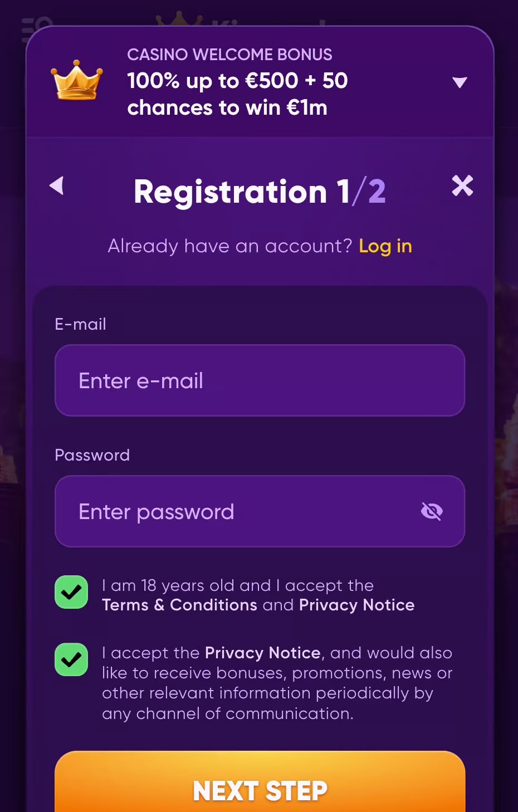
Task: Click the golden crown bonus icon
Action: pos(77,81)
